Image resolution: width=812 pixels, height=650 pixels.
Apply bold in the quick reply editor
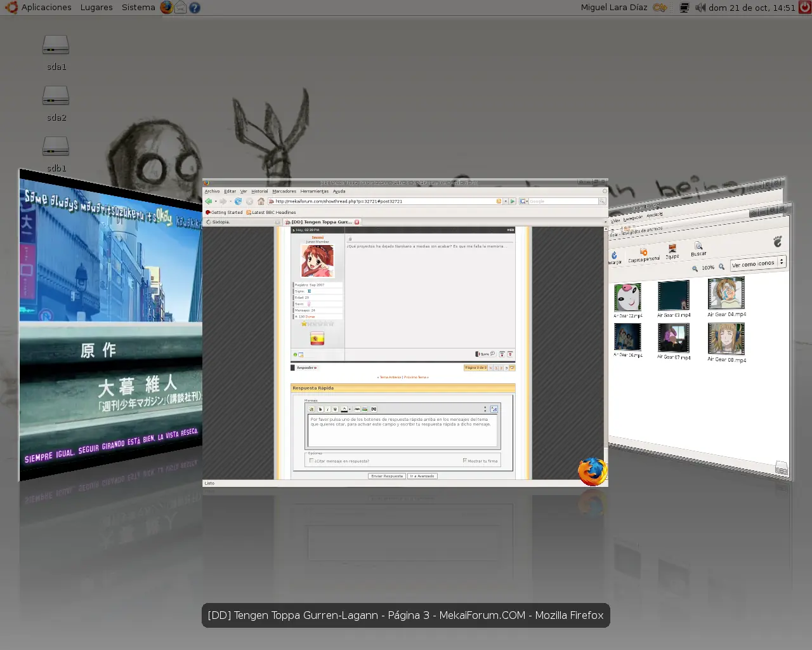click(x=320, y=409)
